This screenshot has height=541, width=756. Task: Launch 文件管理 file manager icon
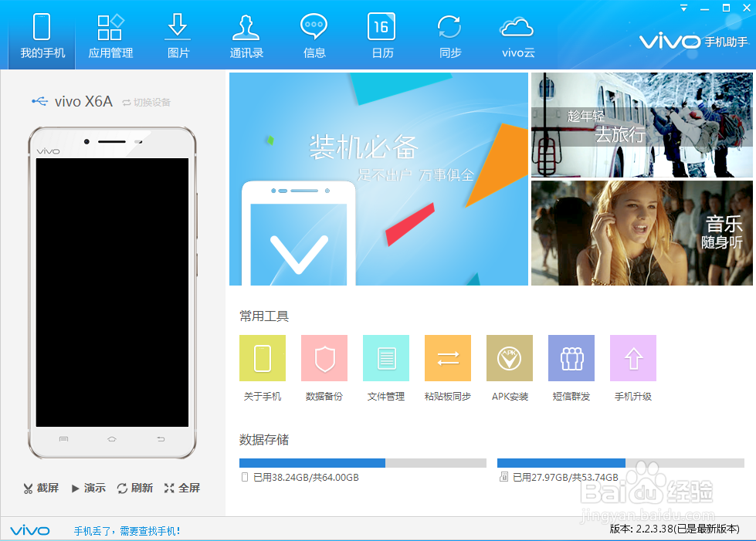click(x=385, y=358)
